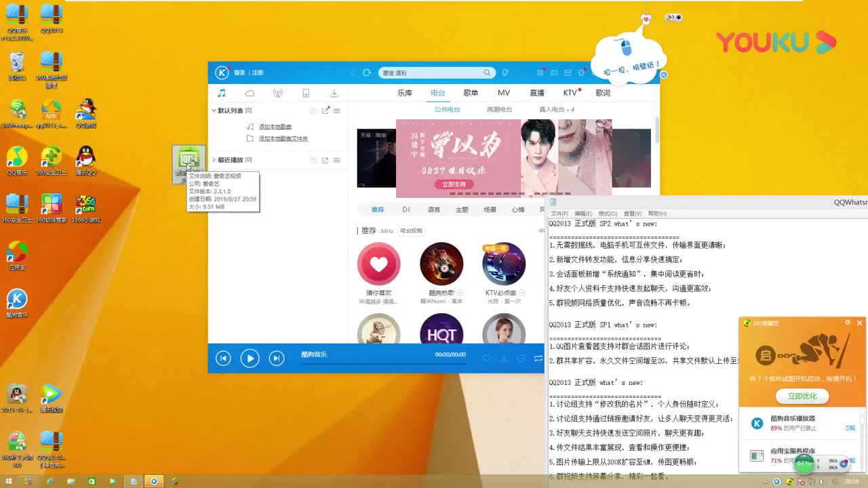Screen dimensions: 868x488
Task: Select the 高潮电台 sub-tab
Action: point(499,110)
